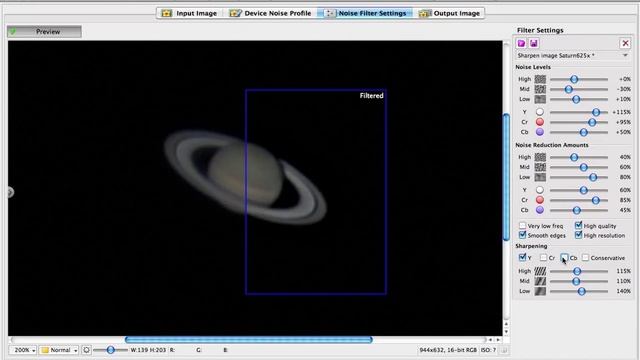
Task: Switch to the Device Noise Profile tab
Action: [270, 13]
